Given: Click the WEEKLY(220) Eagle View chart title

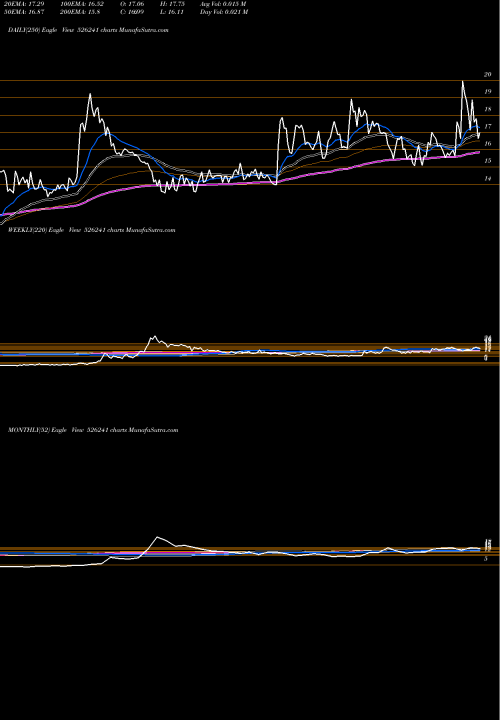Looking at the screenshot, I should coord(91,230).
